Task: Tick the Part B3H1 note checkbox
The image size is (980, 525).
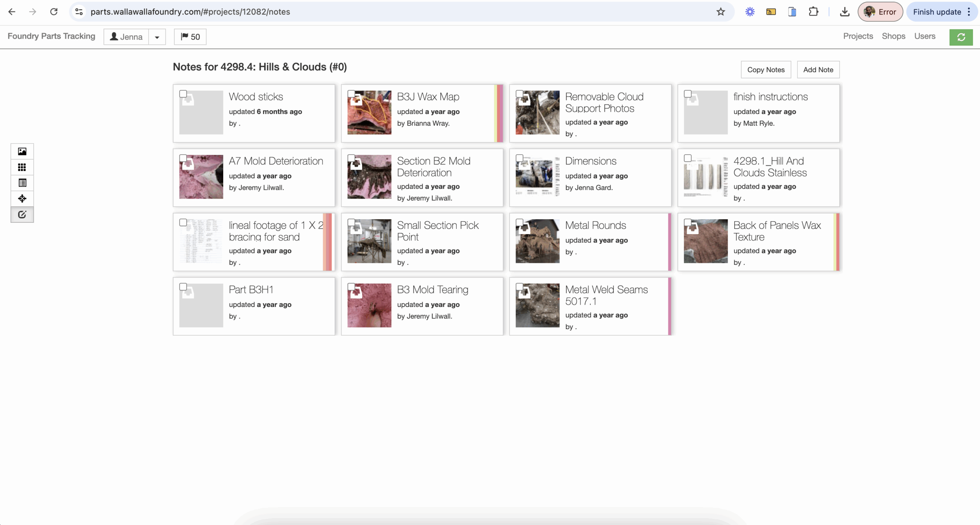Action: point(183,287)
